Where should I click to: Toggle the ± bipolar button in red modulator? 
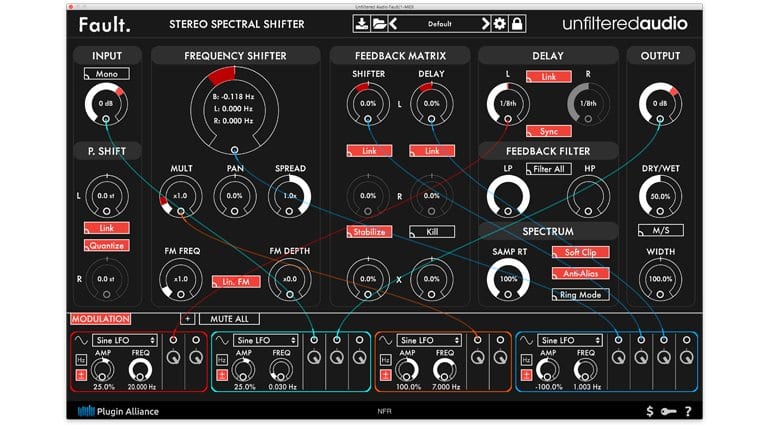81,375
